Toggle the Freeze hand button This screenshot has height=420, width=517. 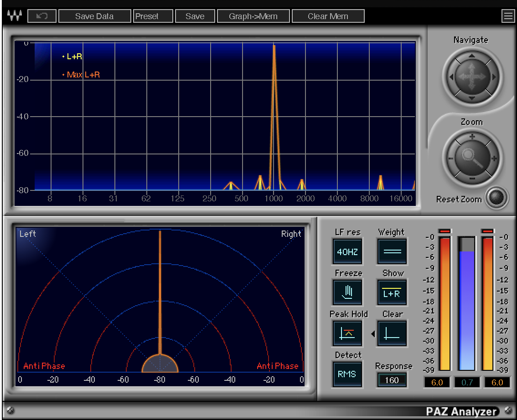point(347,292)
